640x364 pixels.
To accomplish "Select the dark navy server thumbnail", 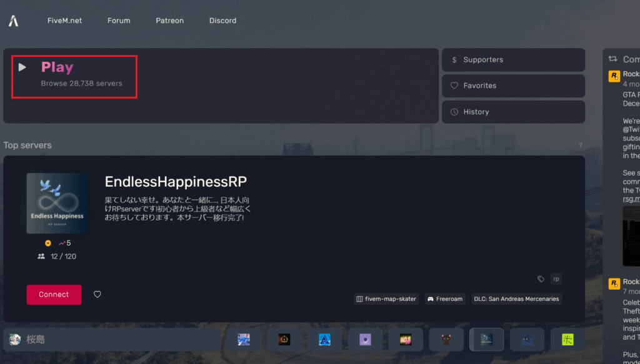I will 527,340.
